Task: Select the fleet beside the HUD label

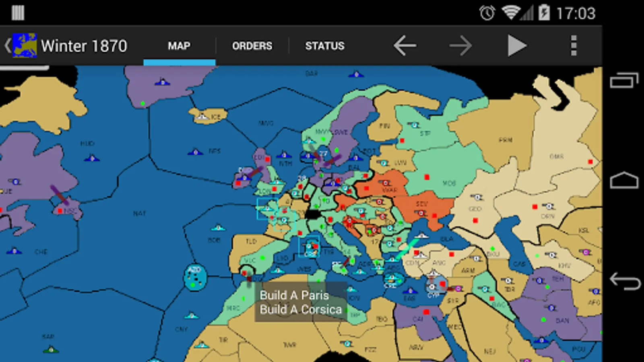Action: (92, 158)
